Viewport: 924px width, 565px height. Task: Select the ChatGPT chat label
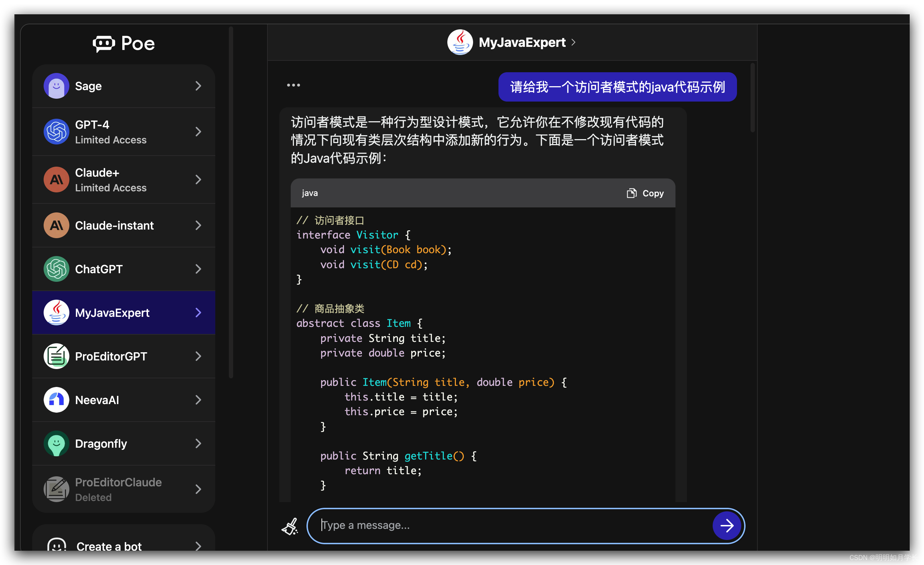click(99, 269)
